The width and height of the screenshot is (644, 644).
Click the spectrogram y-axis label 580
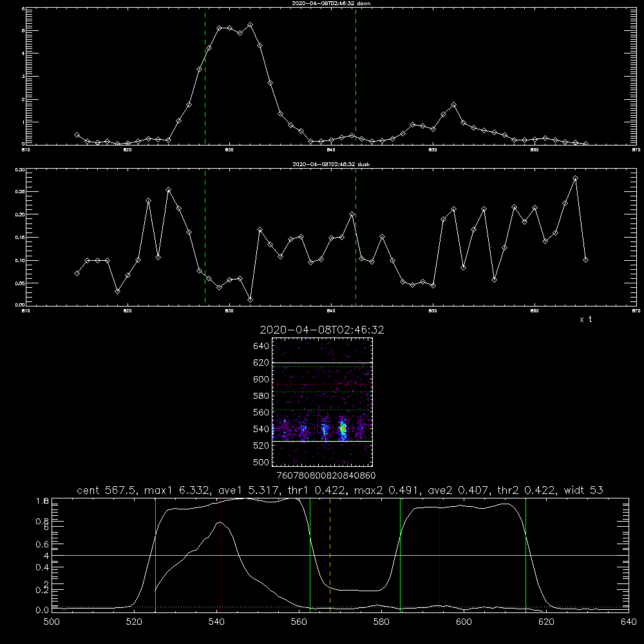point(261,396)
